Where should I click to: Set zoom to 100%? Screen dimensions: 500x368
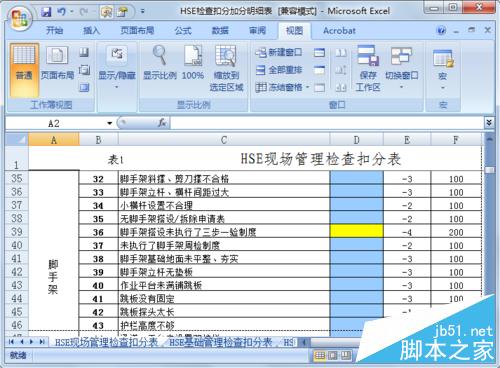coord(193,63)
